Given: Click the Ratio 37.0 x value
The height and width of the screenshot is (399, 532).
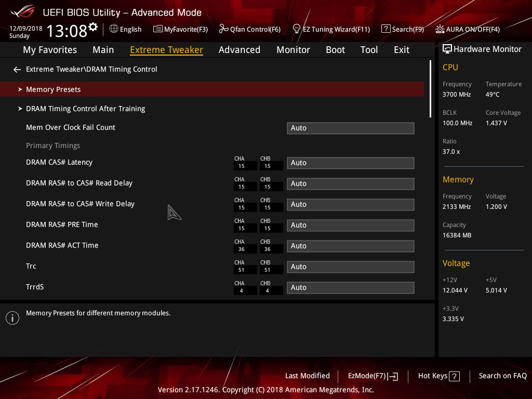Looking at the screenshot, I should point(451,152).
